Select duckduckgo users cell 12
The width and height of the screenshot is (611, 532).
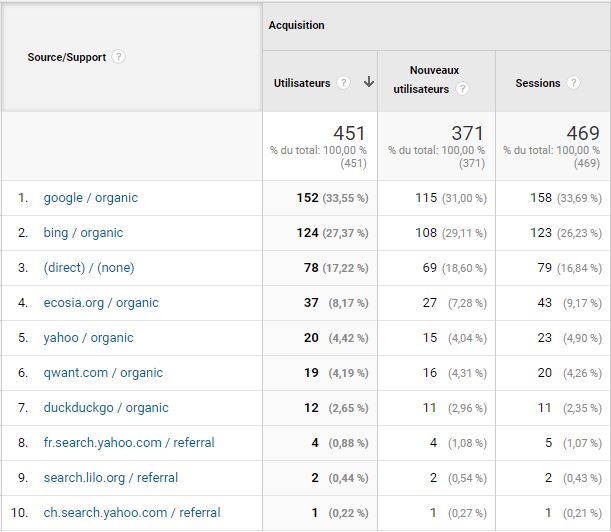tap(311, 408)
